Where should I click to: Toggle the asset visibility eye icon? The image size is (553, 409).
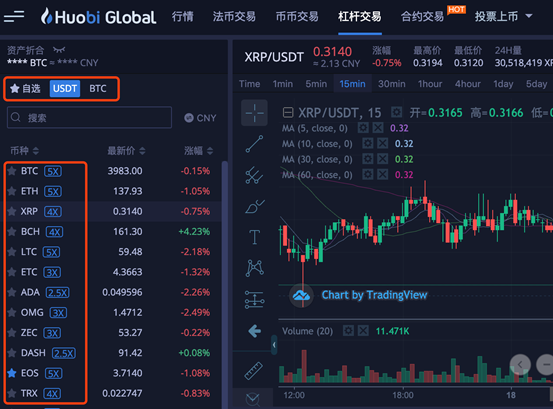tap(59, 50)
